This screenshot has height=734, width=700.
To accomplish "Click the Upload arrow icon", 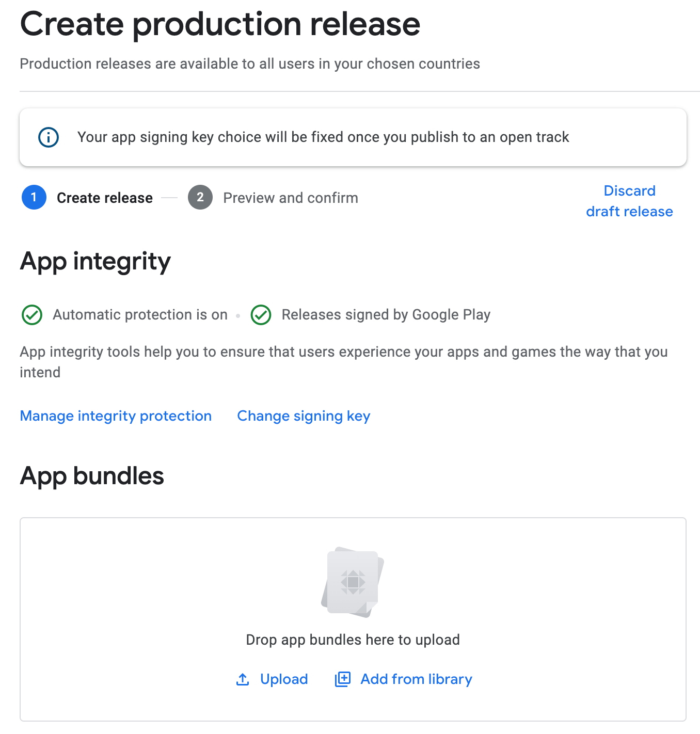I will (243, 679).
